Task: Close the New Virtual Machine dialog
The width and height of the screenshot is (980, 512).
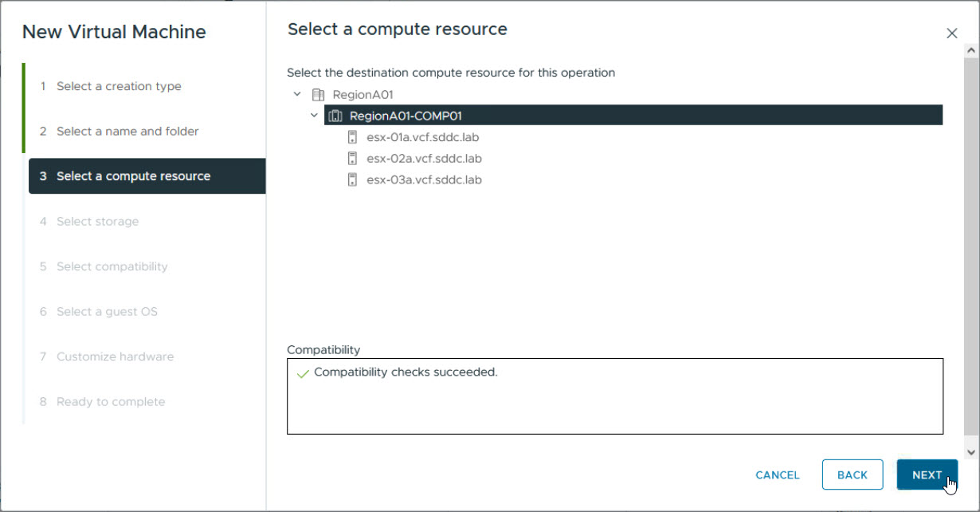Action: 951,33
